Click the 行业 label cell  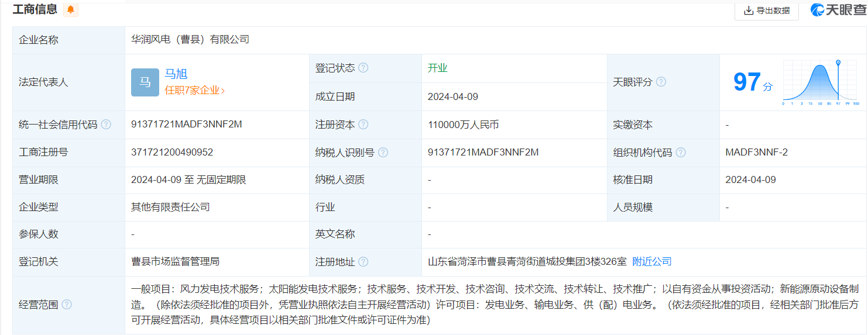click(x=366, y=207)
